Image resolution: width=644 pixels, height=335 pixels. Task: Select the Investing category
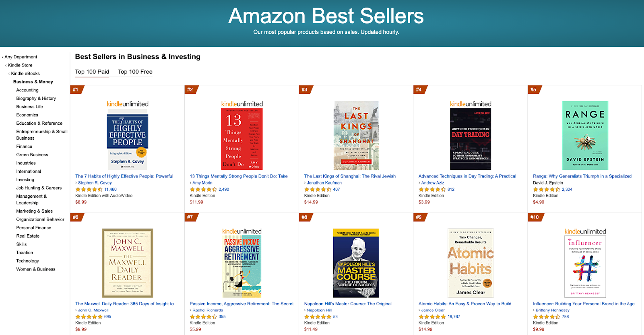point(25,179)
